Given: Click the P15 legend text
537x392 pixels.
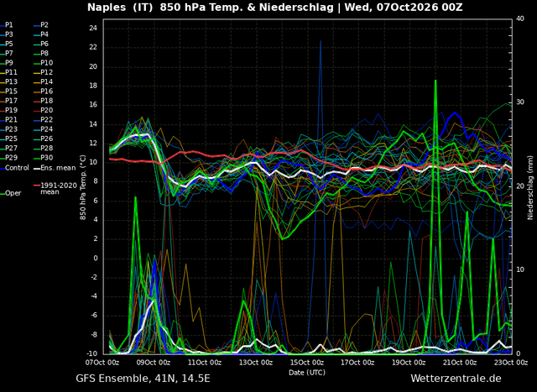Looking at the screenshot, I should pos(11,91).
